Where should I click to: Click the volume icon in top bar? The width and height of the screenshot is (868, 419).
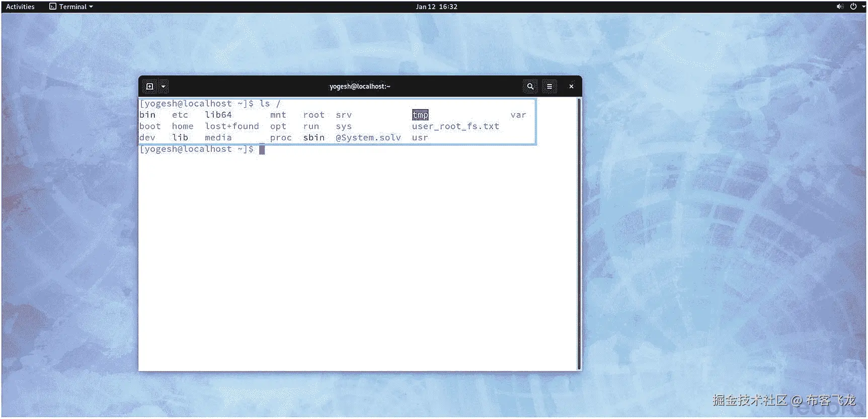click(x=840, y=7)
